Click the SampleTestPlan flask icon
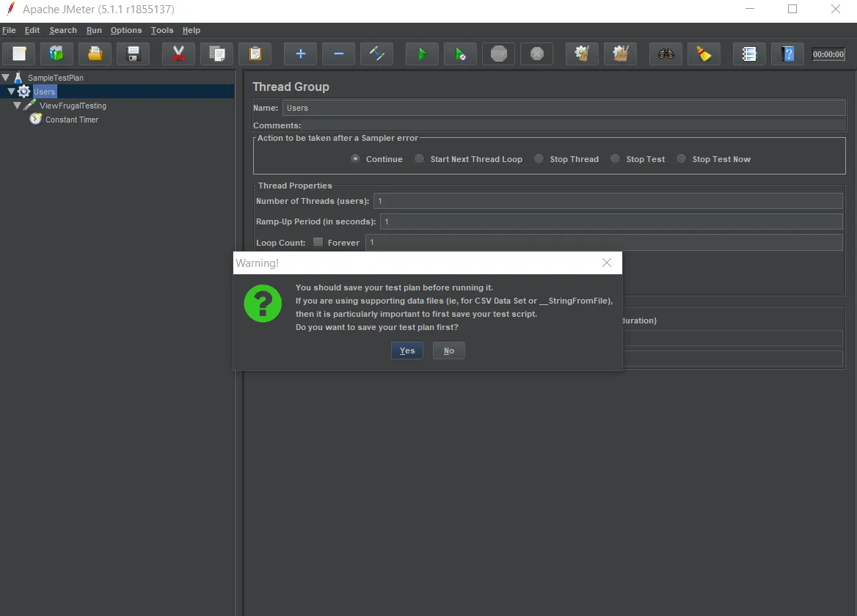Image resolution: width=857 pixels, height=616 pixels. [x=18, y=77]
